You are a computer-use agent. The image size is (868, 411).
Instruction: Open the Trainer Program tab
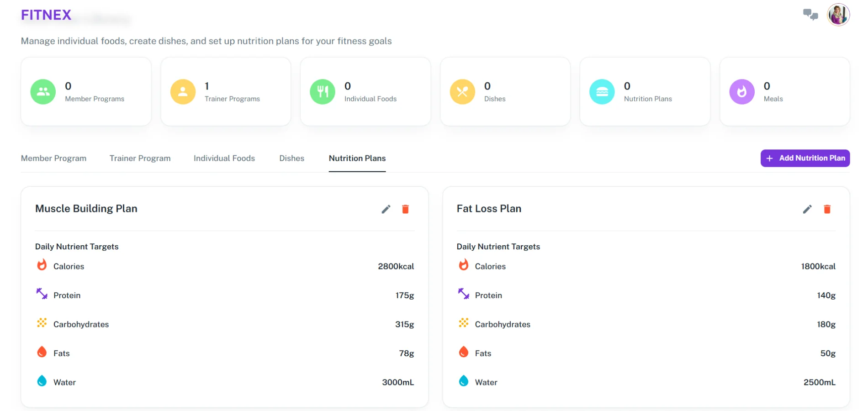pyautogui.click(x=140, y=158)
